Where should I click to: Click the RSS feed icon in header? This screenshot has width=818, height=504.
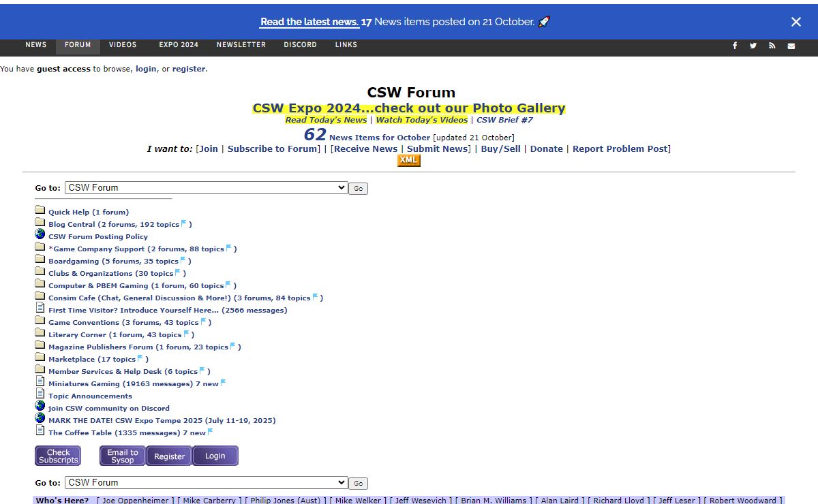(x=772, y=46)
